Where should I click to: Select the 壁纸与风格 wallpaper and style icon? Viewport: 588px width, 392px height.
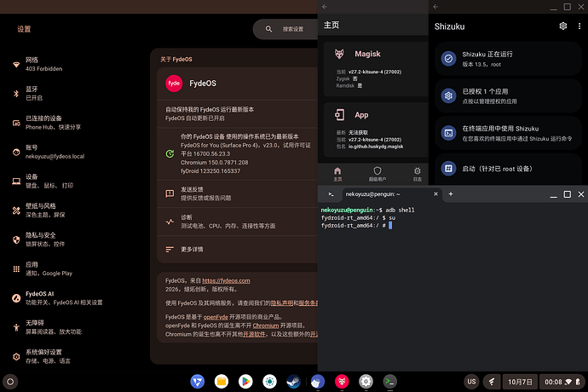coord(16,210)
